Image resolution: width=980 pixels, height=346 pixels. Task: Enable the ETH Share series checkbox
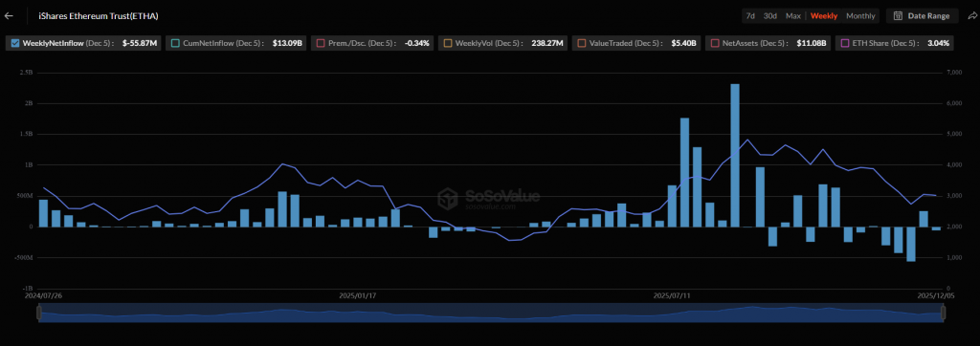(844, 43)
